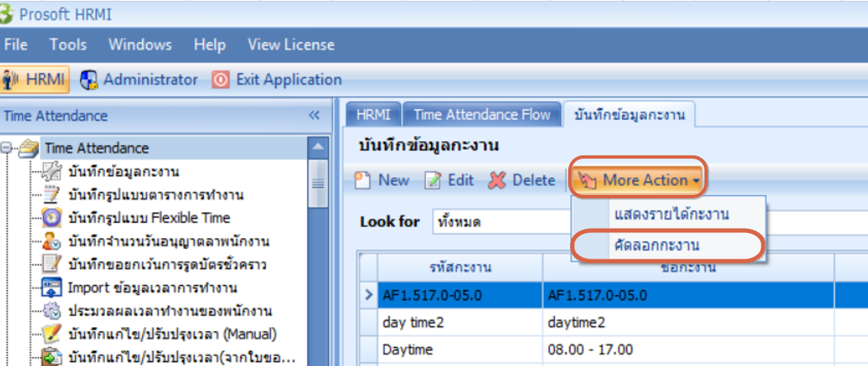The height and width of the screenshot is (366, 868).
Task: Click the Prosoft HRMI logo icon
Action: 6,15
